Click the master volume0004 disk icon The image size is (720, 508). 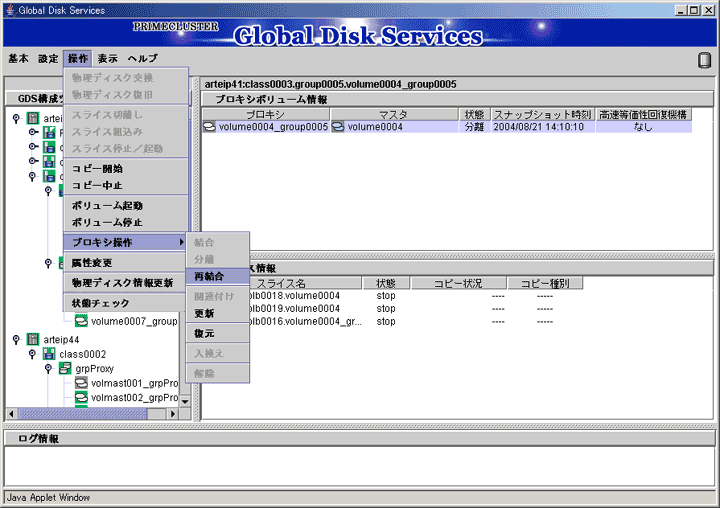coord(338,127)
